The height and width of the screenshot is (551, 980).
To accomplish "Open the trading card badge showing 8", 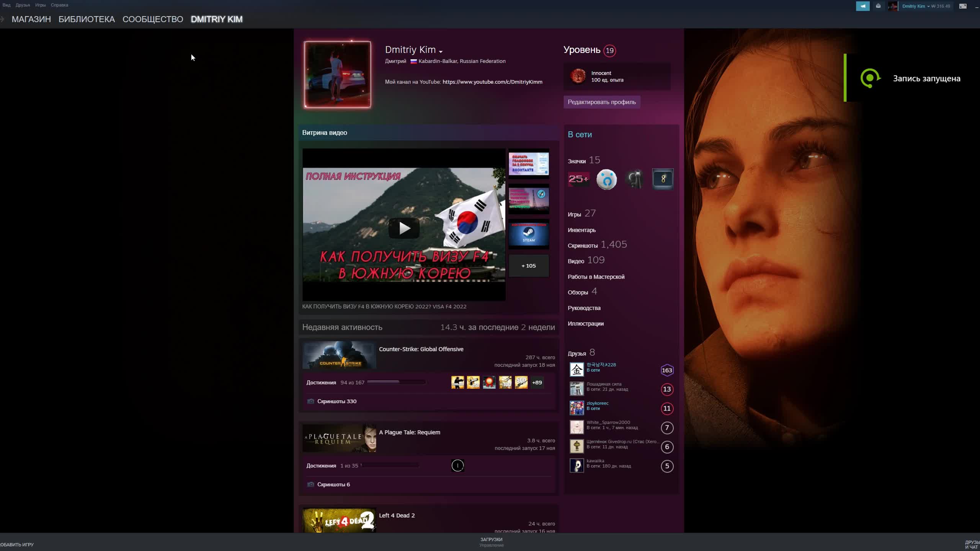I will (x=662, y=179).
